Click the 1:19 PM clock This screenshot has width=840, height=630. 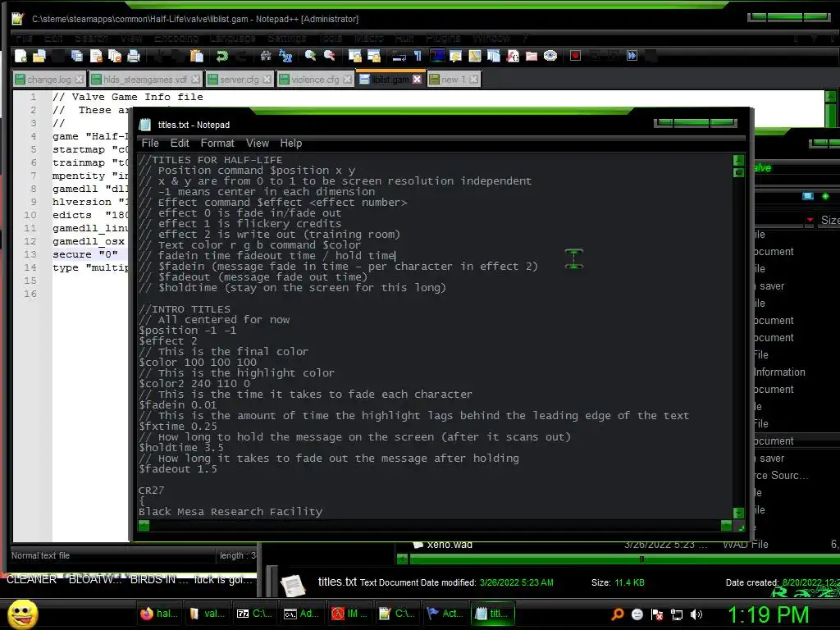(768, 614)
